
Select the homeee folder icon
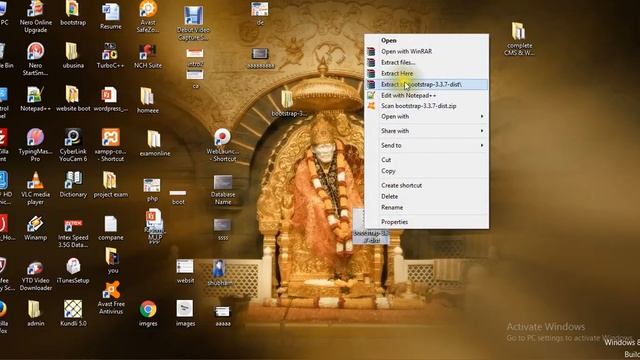tap(148, 100)
